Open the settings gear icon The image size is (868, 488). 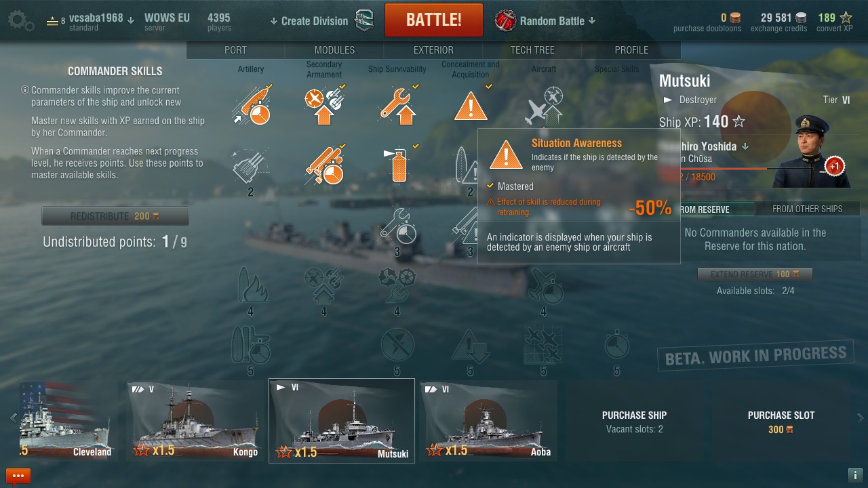coord(20,20)
